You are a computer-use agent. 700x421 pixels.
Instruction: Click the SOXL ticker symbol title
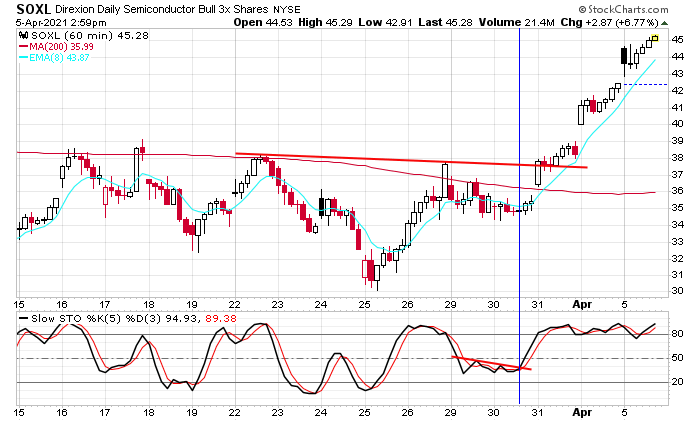pyautogui.click(x=34, y=8)
